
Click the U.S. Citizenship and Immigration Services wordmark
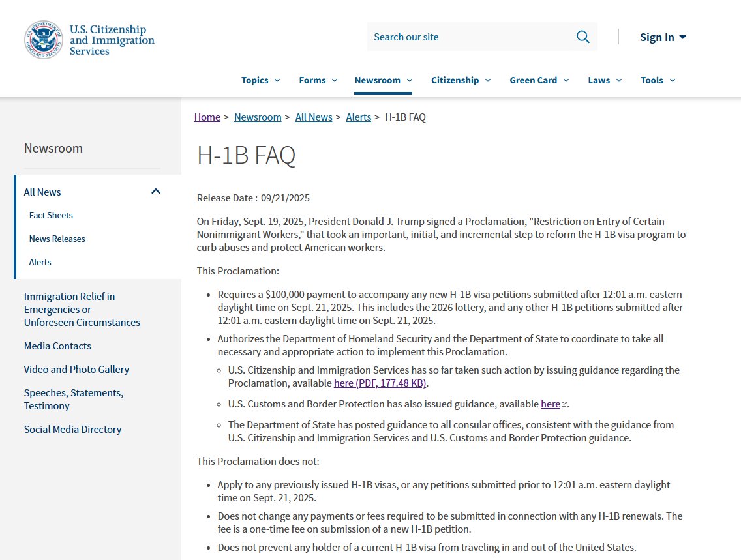point(112,40)
